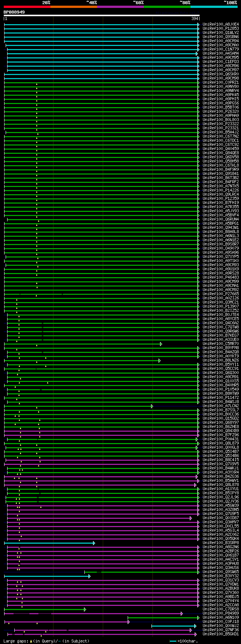
Task: Click hit label UniRef100_Q3MC21
Action: coord(221,302)
